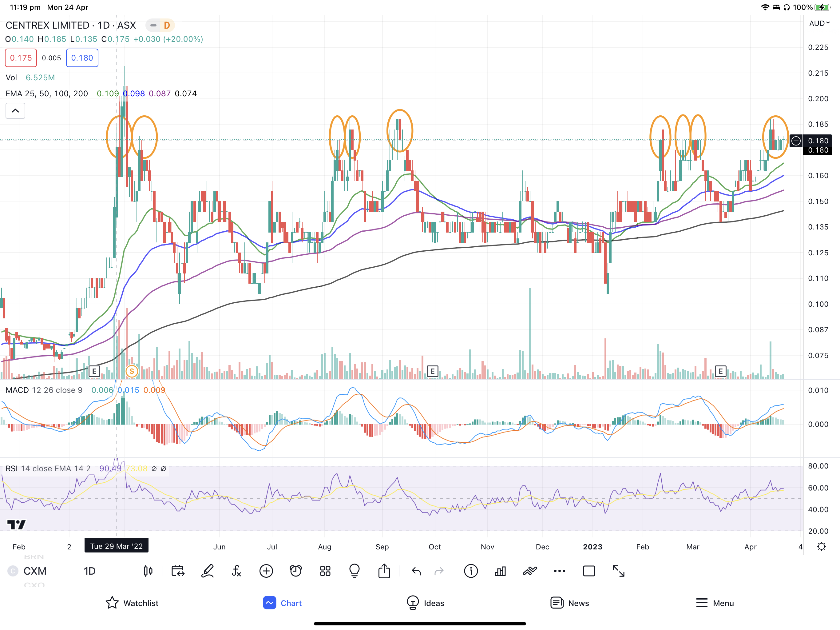Tap the 2023 label on time axis
Viewport: 840px width, 630px height.
click(x=592, y=547)
